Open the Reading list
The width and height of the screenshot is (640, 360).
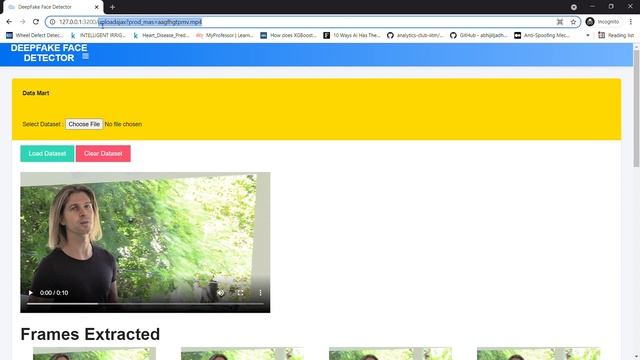tap(616, 36)
